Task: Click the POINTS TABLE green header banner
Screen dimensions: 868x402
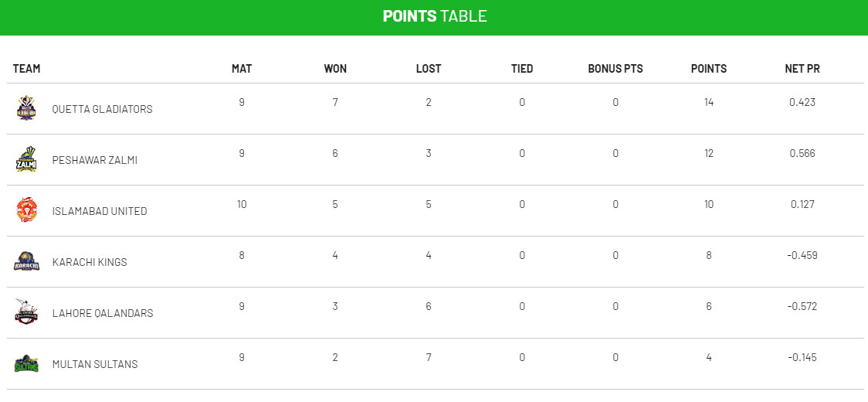Action: pos(434,16)
